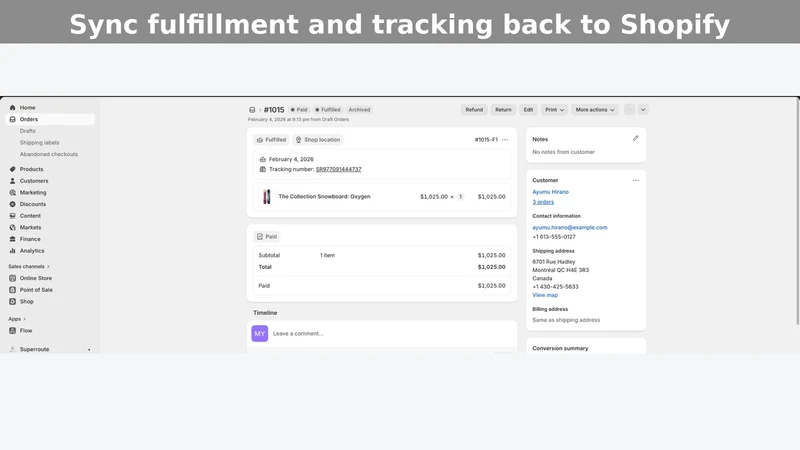This screenshot has width=800, height=450.
Task: Open Marketing in the sidebar
Action: click(33, 193)
